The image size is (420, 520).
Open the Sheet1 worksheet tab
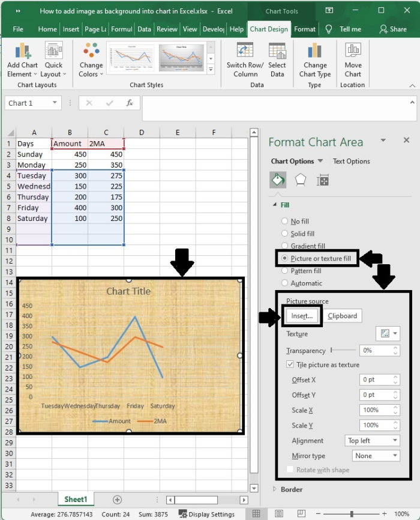click(x=76, y=500)
